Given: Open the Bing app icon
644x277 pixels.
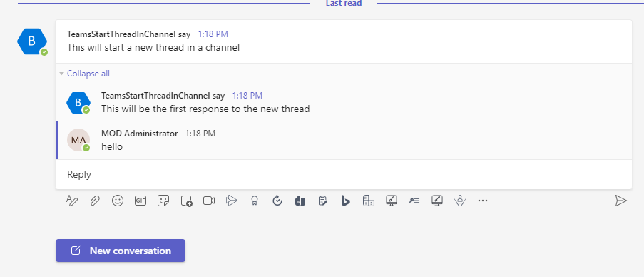Looking at the screenshot, I should pos(346,201).
